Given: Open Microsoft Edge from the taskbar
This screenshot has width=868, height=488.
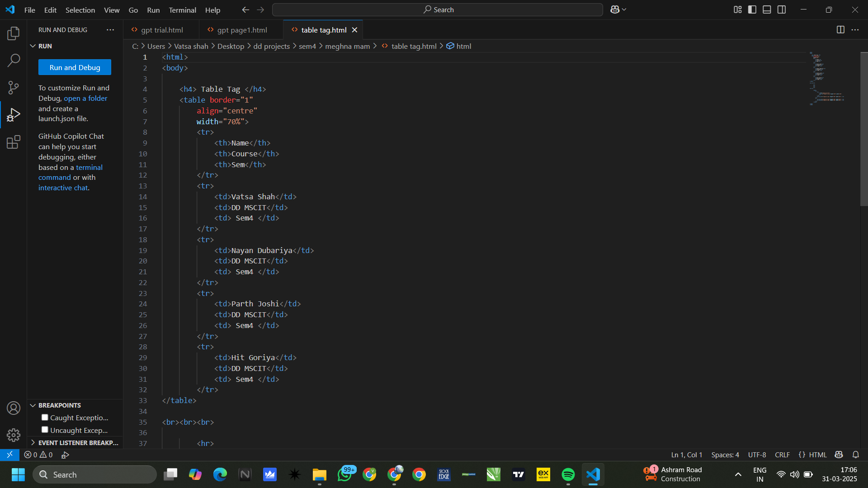Looking at the screenshot, I should click(x=220, y=474).
